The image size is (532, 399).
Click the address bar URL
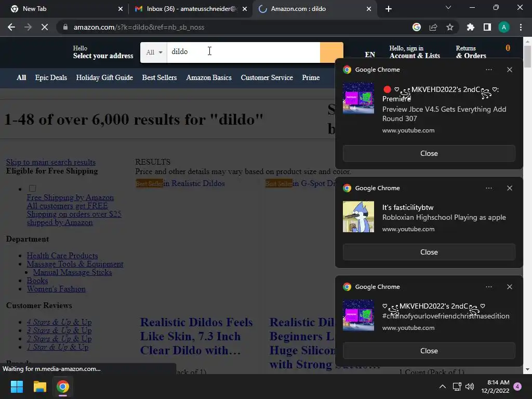coord(139,27)
